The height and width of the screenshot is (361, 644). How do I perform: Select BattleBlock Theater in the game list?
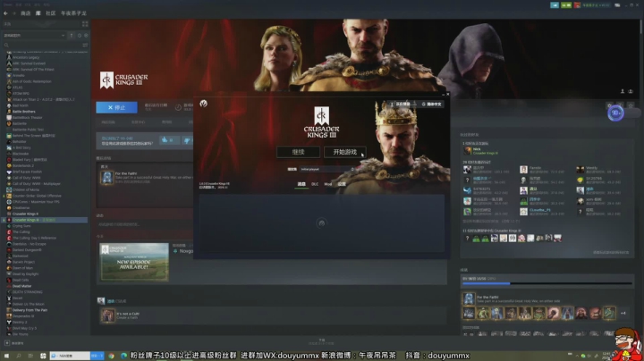click(27, 117)
